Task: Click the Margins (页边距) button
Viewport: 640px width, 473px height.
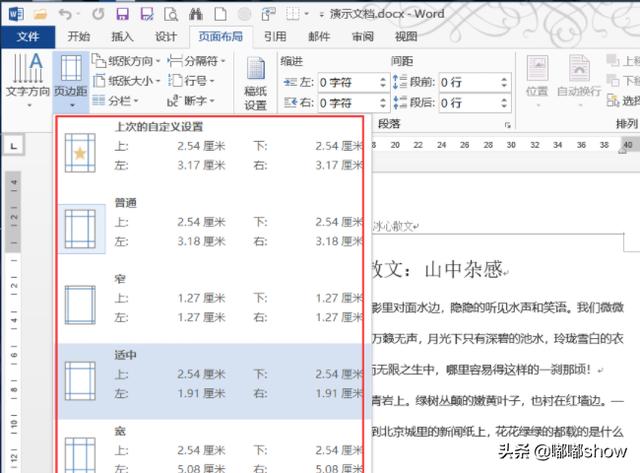Action: [71, 82]
